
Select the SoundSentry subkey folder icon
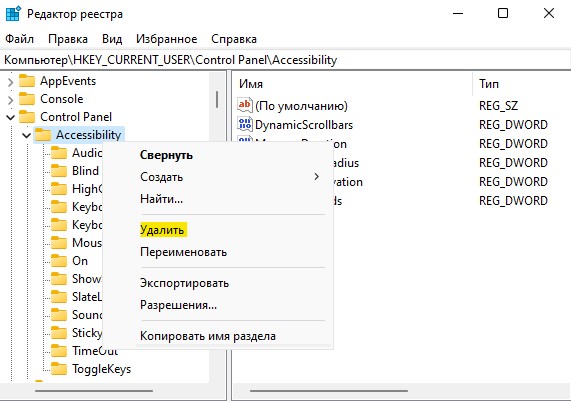click(59, 315)
